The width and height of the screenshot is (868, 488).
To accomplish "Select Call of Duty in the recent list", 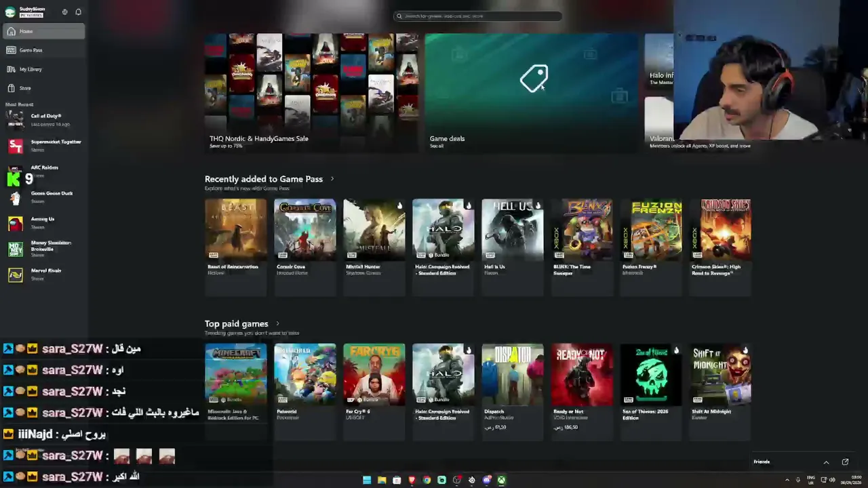I will [44, 119].
